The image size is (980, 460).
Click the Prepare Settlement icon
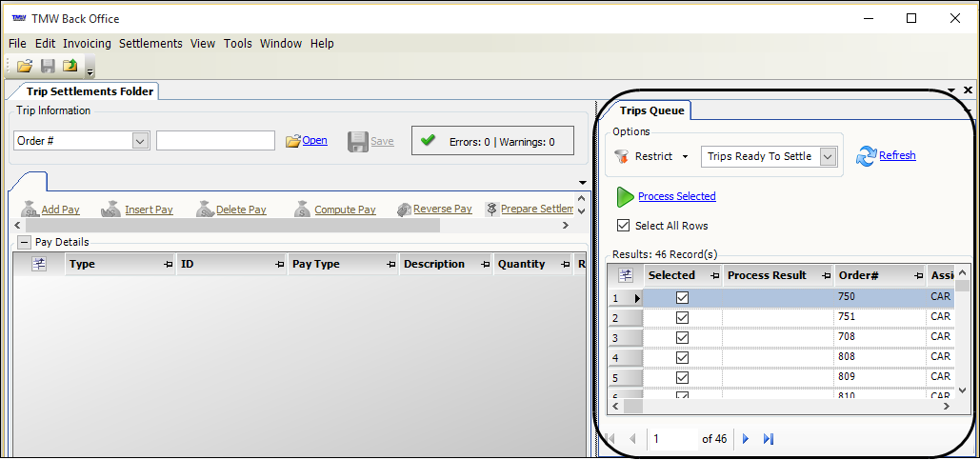tap(491, 209)
